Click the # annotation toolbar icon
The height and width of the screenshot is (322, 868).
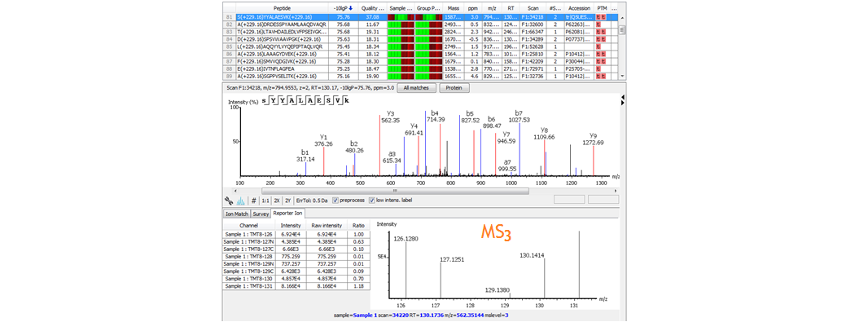pyautogui.click(x=254, y=201)
